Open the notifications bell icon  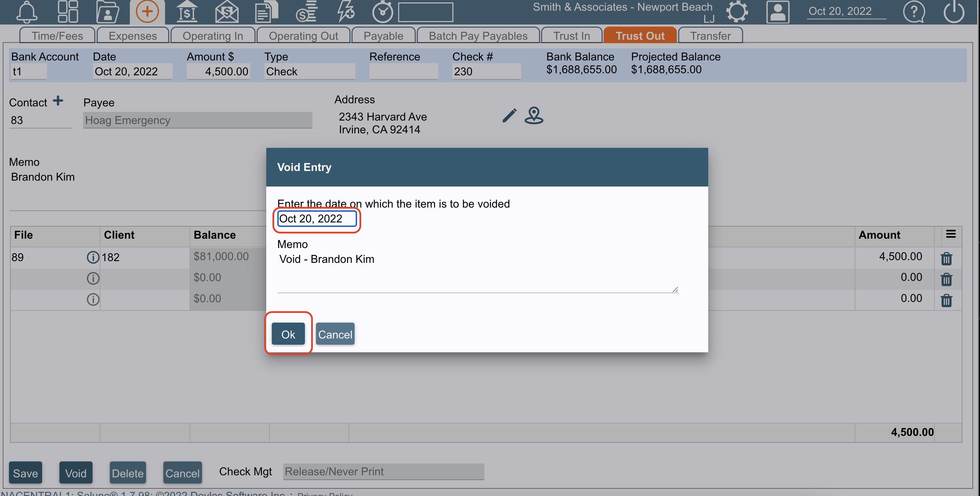coord(27,11)
